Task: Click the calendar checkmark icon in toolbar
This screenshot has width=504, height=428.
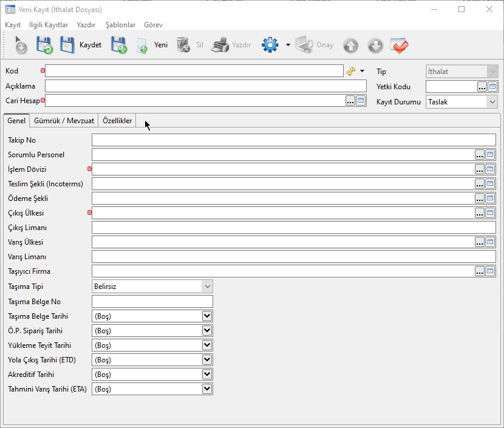Action: (399, 46)
